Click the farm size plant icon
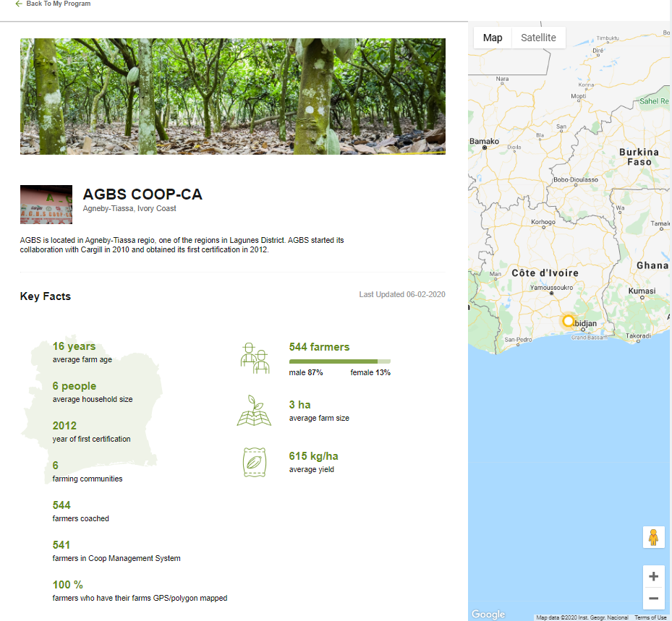Image resolution: width=672 pixels, height=621 pixels. point(254,410)
